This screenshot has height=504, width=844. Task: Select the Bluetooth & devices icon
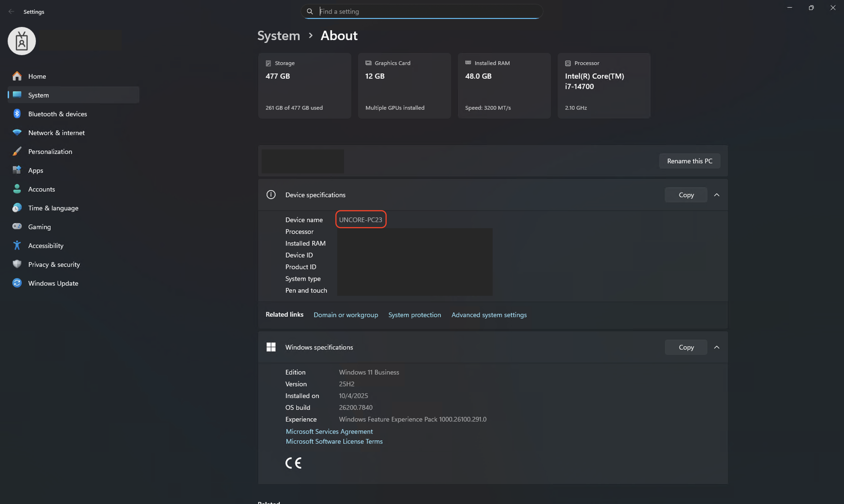coord(17,114)
